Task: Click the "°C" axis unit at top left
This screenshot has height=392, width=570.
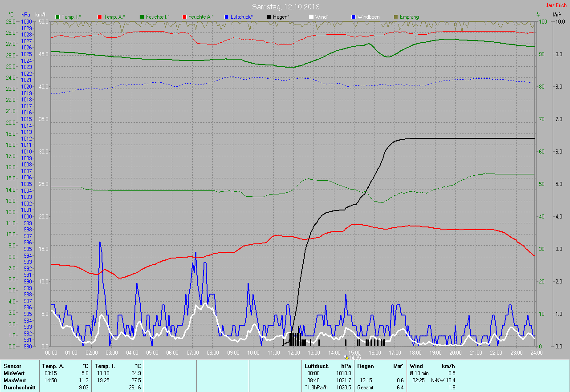Action: 11,15
